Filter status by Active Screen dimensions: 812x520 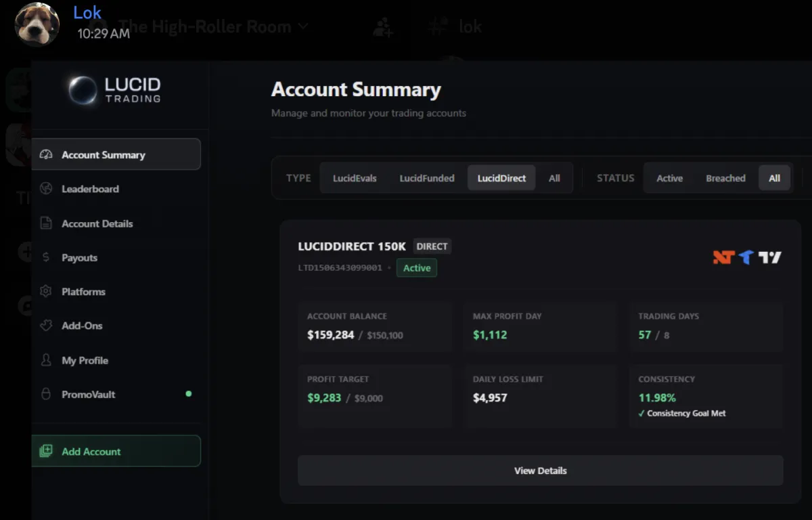coord(669,178)
